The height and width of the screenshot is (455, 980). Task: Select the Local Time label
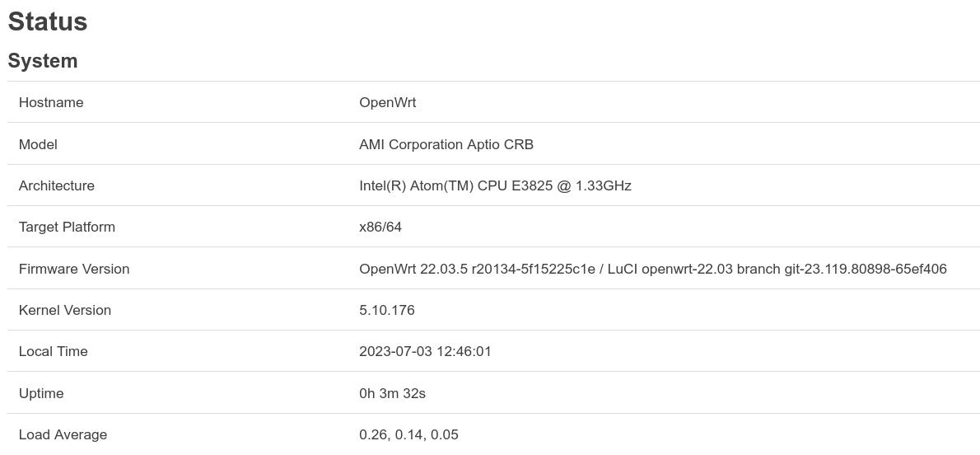pos(53,351)
